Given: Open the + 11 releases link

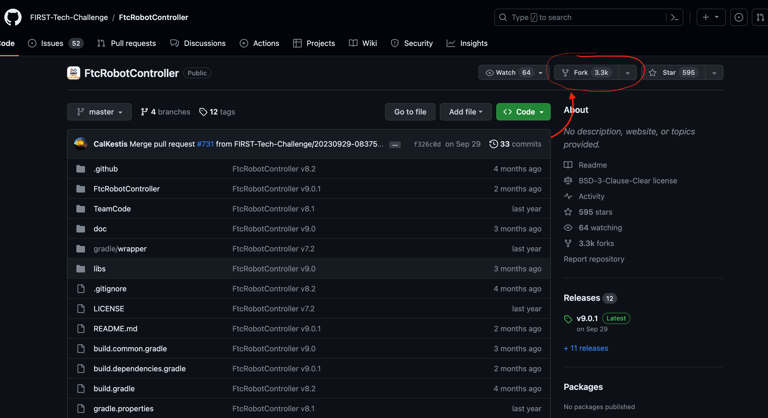Looking at the screenshot, I should tap(586, 348).
